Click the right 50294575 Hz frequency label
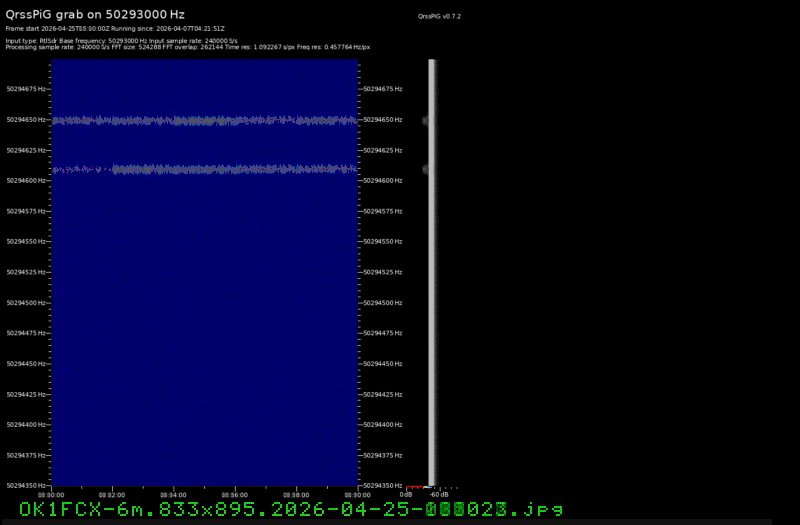 tap(382, 211)
